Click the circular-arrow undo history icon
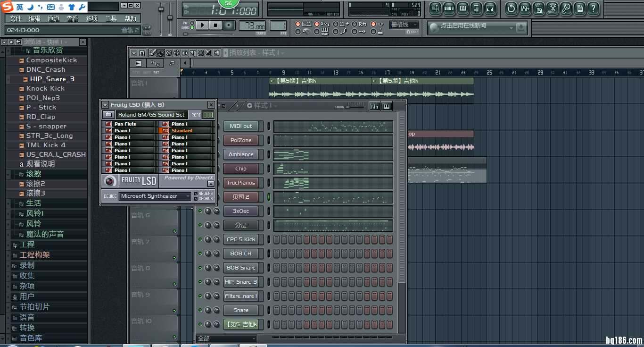 pyautogui.click(x=511, y=8)
